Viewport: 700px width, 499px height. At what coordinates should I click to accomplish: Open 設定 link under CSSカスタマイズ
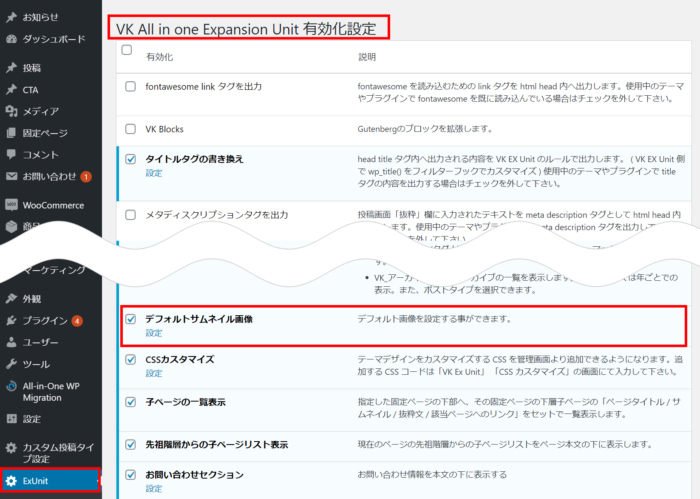[154, 373]
